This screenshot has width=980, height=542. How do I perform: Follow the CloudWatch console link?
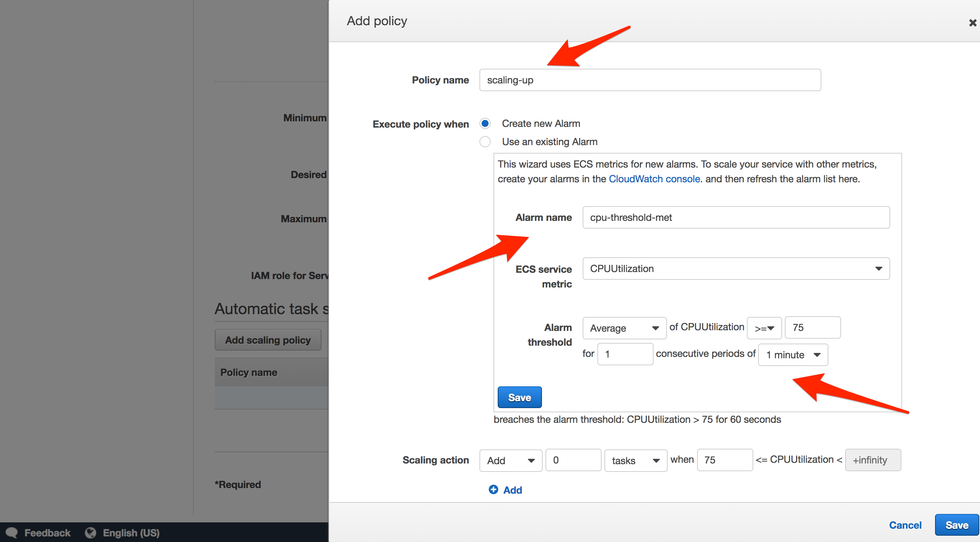coord(654,179)
